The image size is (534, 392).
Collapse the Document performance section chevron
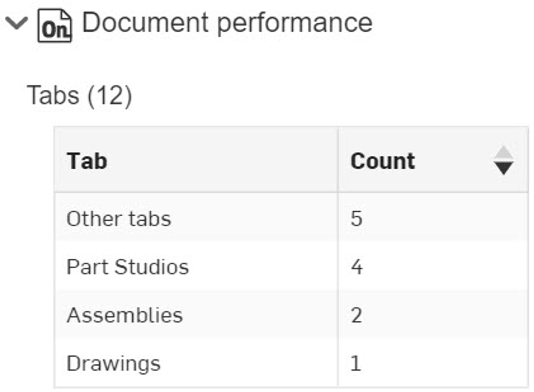coord(16,23)
